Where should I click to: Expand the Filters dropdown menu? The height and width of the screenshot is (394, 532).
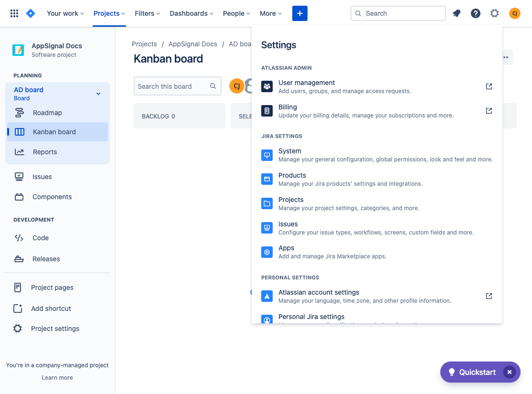pyautogui.click(x=147, y=13)
